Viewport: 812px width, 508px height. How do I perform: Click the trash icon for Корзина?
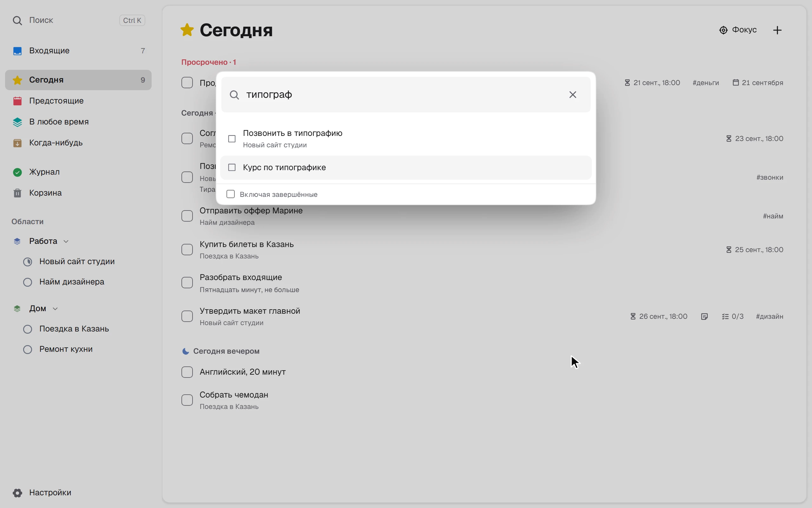(17, 193)
